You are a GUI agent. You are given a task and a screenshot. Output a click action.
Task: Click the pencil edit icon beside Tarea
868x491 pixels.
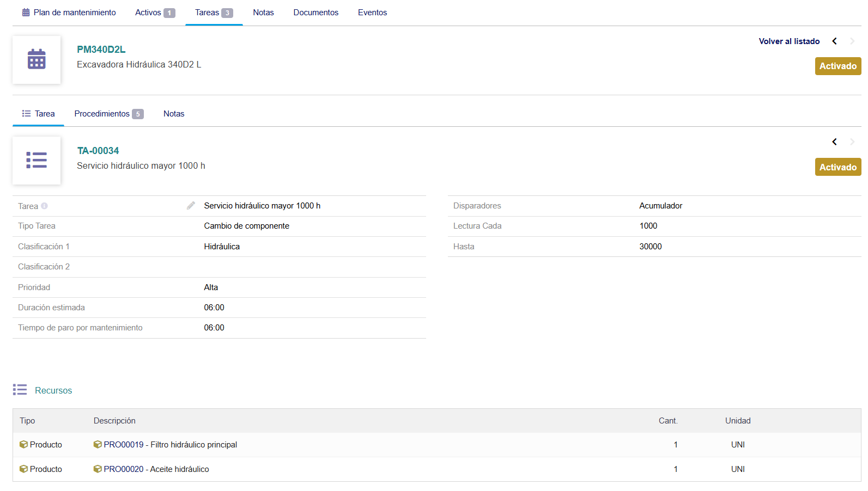tap(191, 206)
